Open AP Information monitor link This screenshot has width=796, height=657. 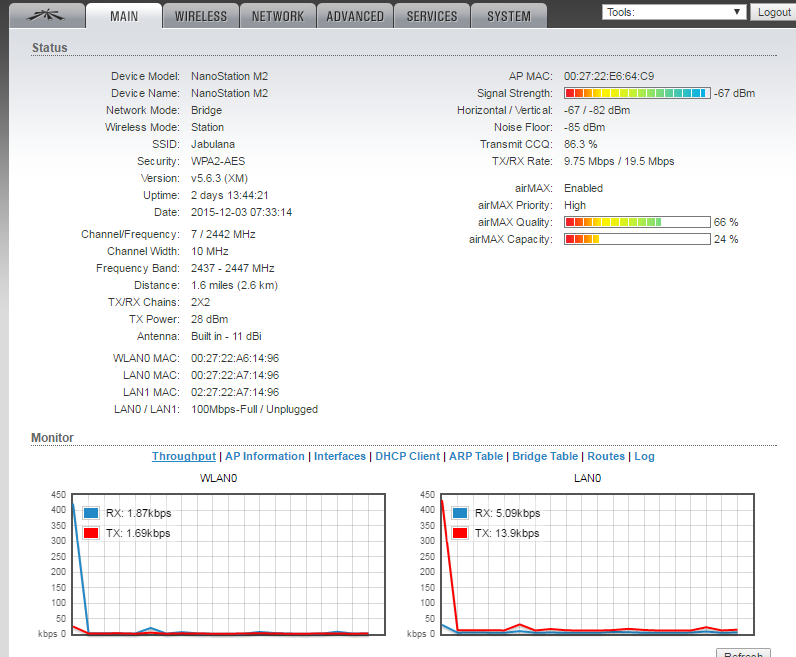pyautogui.click(x=265, y=456)
